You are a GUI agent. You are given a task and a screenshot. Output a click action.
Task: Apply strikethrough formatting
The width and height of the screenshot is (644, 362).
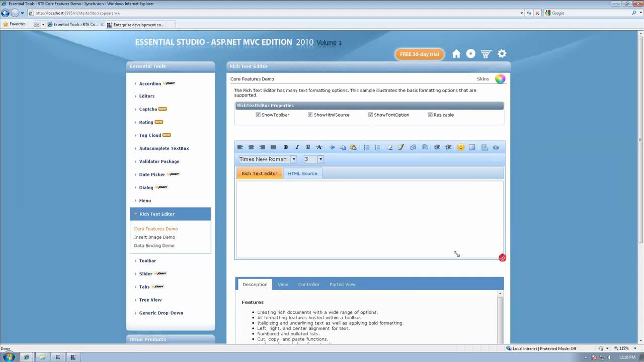319,147
